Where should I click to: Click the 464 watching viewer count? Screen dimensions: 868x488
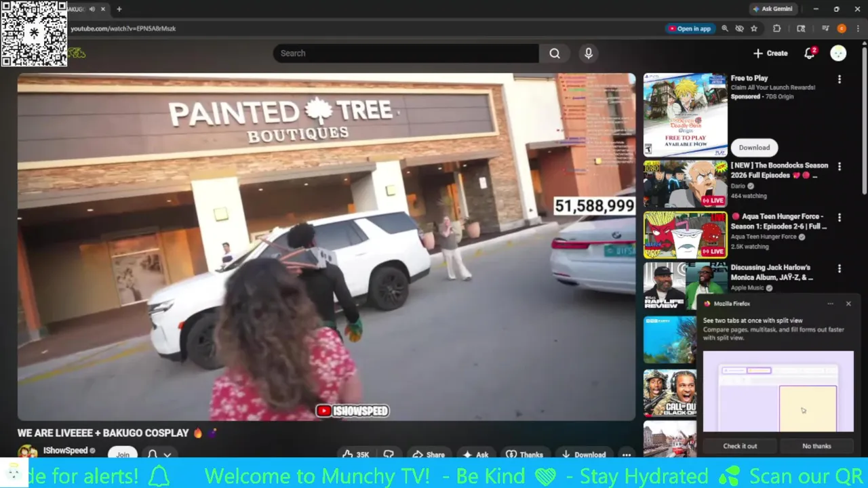749,196
